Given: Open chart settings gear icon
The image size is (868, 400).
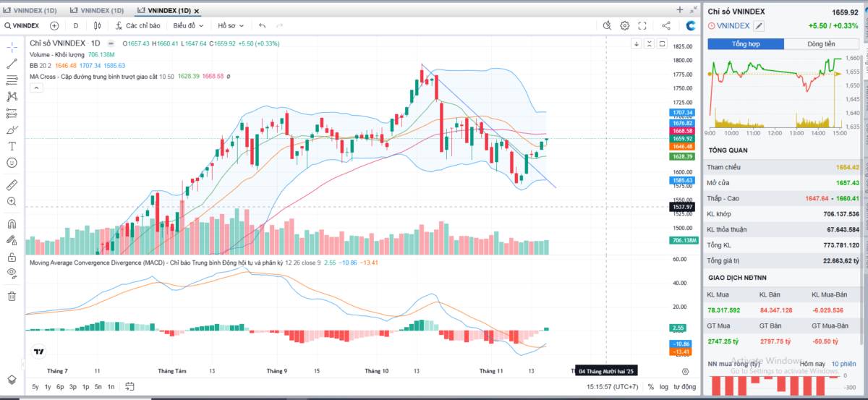Looking at the screenshot, I should click(x=625, y=25).
